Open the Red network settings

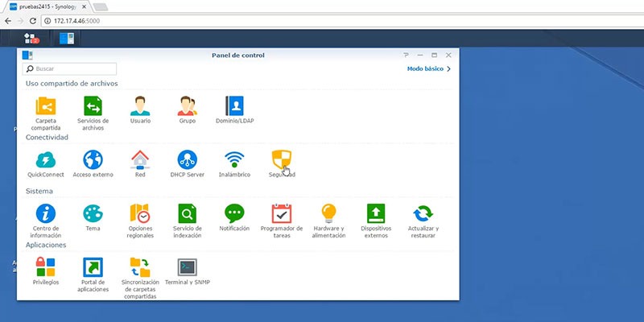pyautogui.click(x=140, y=163)
